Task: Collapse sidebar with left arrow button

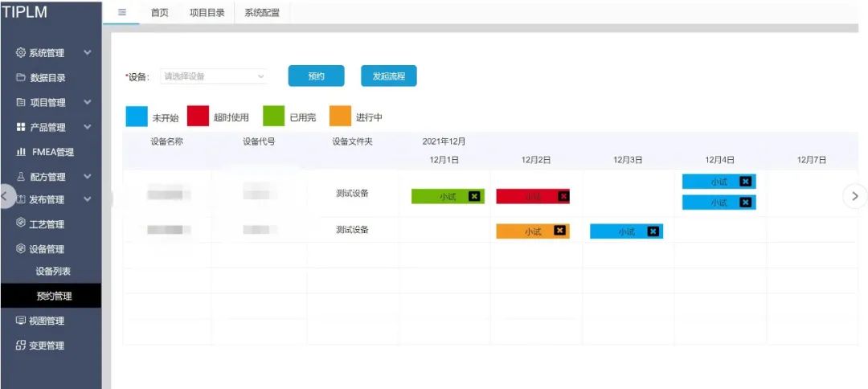Action: pyautogui.click(x=6, y=196)
